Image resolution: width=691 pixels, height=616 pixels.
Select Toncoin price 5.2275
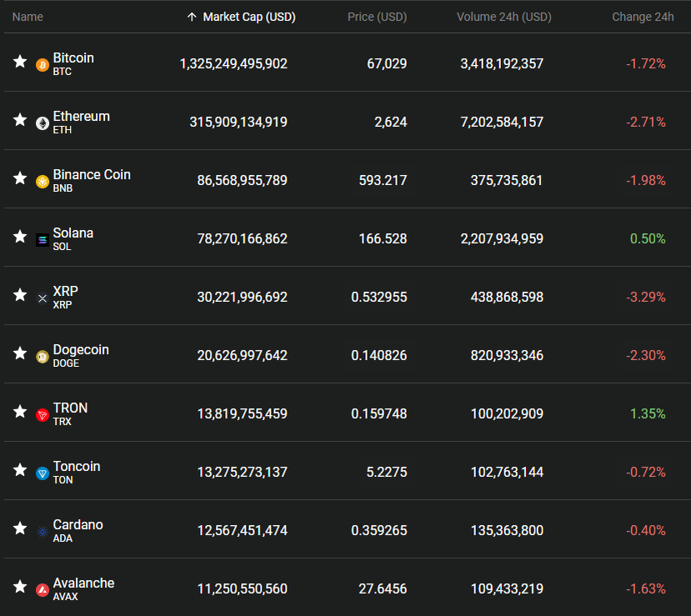[x=387, y=472]
